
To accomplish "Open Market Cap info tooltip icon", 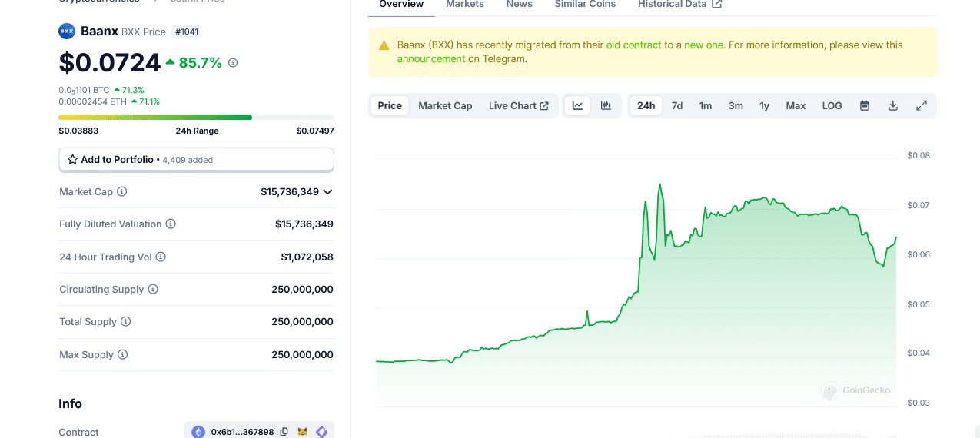I will point(122,191).
